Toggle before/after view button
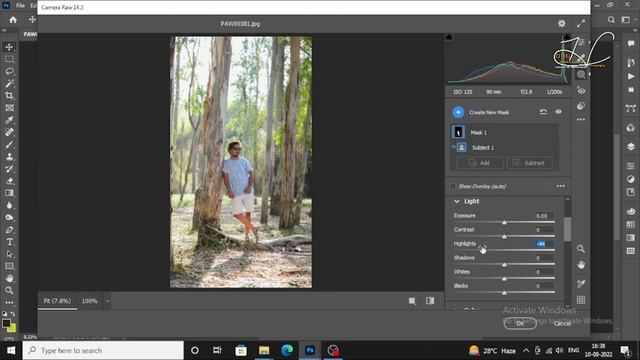640x360 pixels. pos(430,301)
